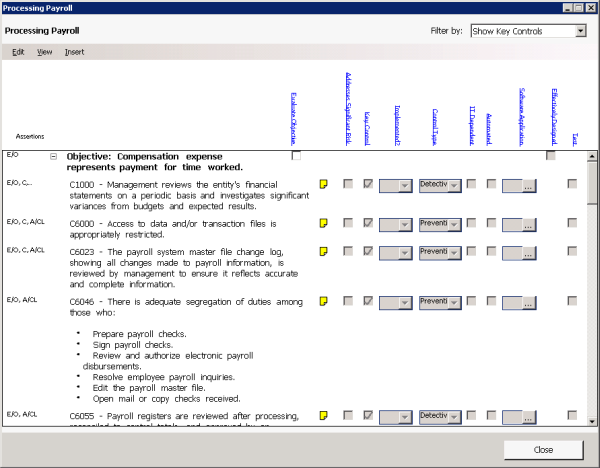
Task: Open the Edit menu
Action: point(18,51)
